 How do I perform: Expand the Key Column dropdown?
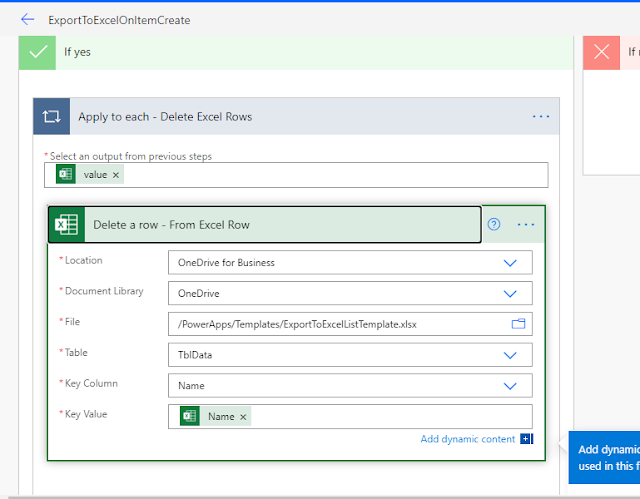pos(510,386)
